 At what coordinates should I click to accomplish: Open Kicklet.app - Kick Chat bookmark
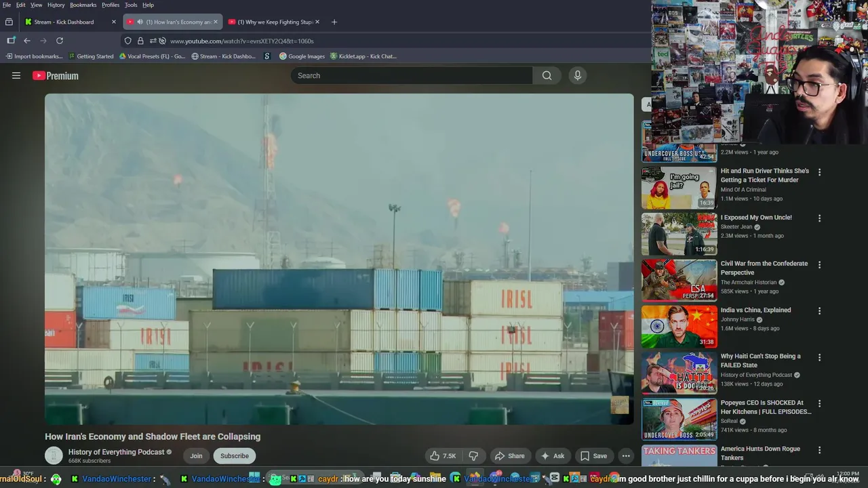[x=363, y=56]
